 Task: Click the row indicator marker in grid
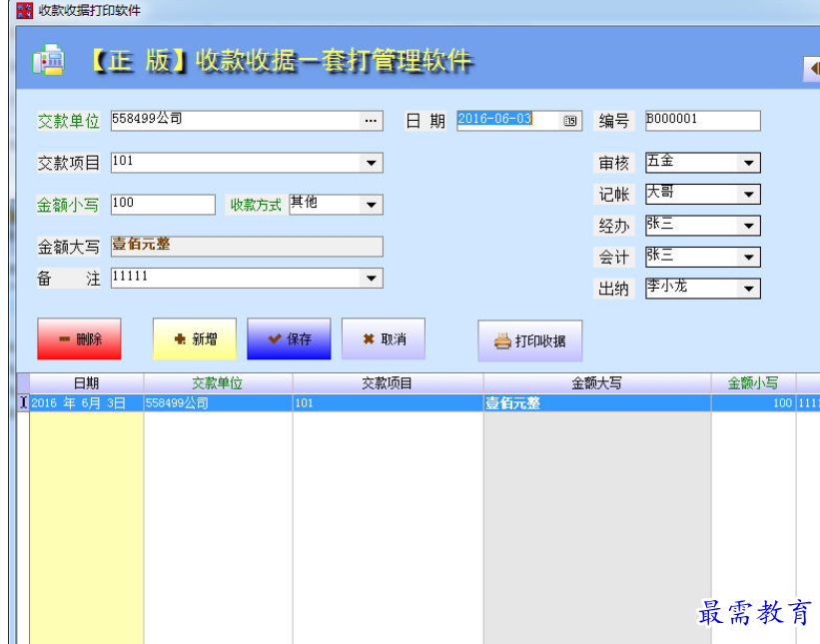[24, 403]
